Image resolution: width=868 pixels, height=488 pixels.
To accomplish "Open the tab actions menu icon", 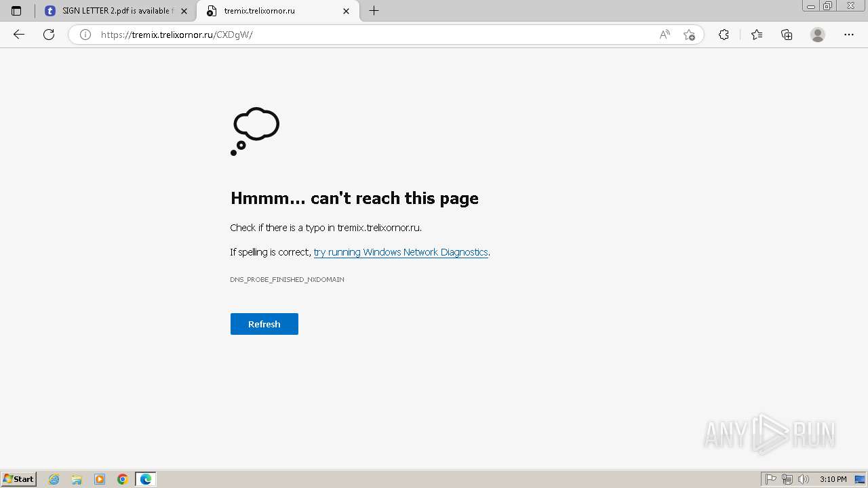I will pos(16,11).
